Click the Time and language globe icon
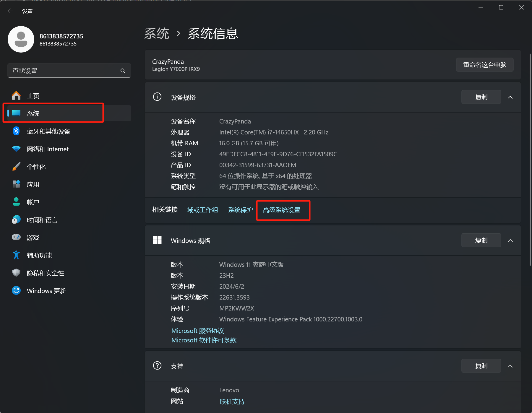 click(x=16, y=219)
